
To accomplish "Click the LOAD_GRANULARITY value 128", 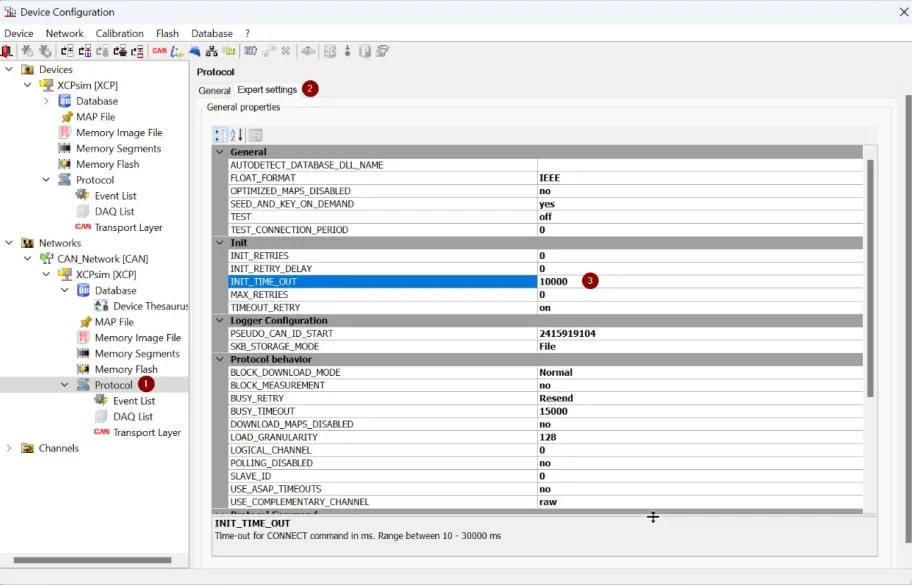I will coord(700,437).
